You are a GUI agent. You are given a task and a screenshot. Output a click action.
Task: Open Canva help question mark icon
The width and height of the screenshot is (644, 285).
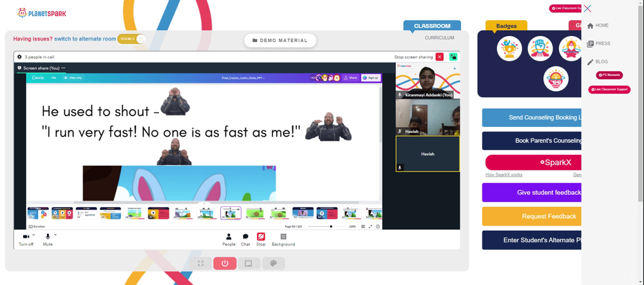(x=378, y=226)
